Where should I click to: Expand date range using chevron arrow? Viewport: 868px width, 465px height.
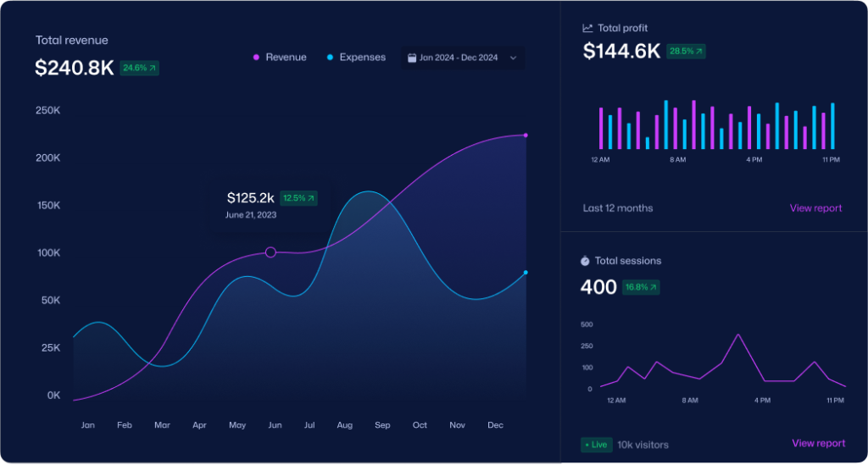click(x=513, y=58)
